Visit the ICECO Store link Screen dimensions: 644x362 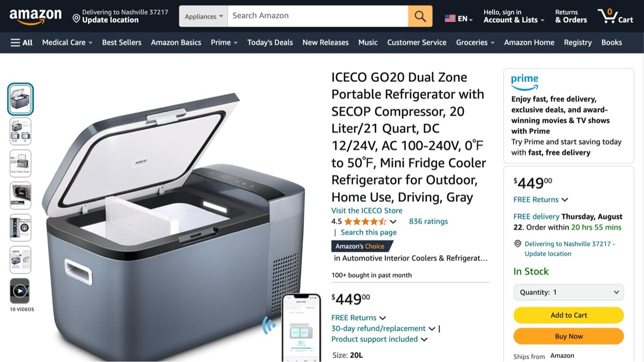point(367,211)
